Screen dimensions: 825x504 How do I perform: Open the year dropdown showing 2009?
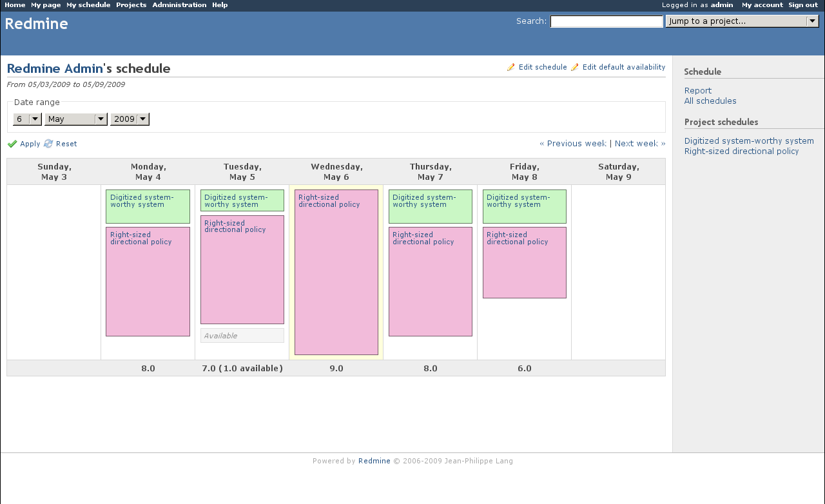coord(130,119)
